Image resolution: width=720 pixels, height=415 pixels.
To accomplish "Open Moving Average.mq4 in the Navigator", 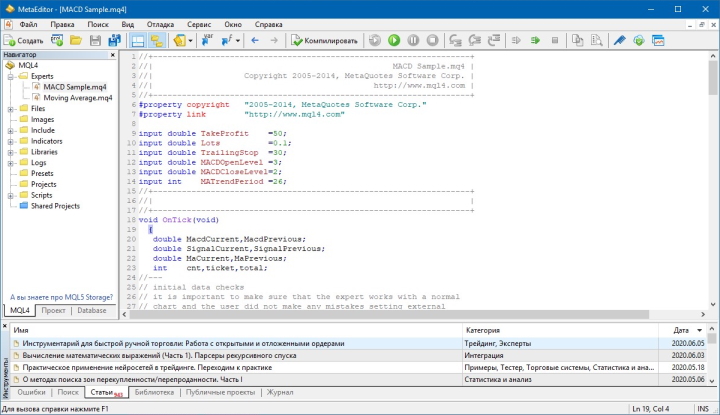I will pyautogui.click(x=80, y=97).
